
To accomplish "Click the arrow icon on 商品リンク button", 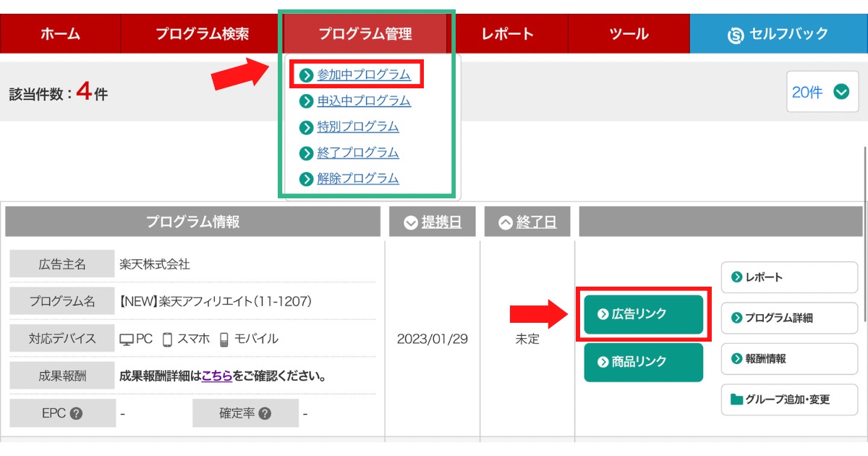I will click(603, 362).
